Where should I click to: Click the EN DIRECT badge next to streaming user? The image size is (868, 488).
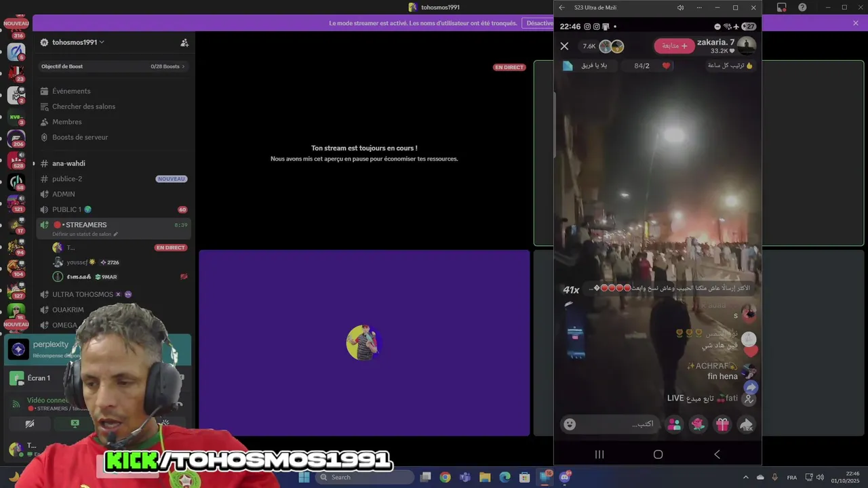(170, 248)
